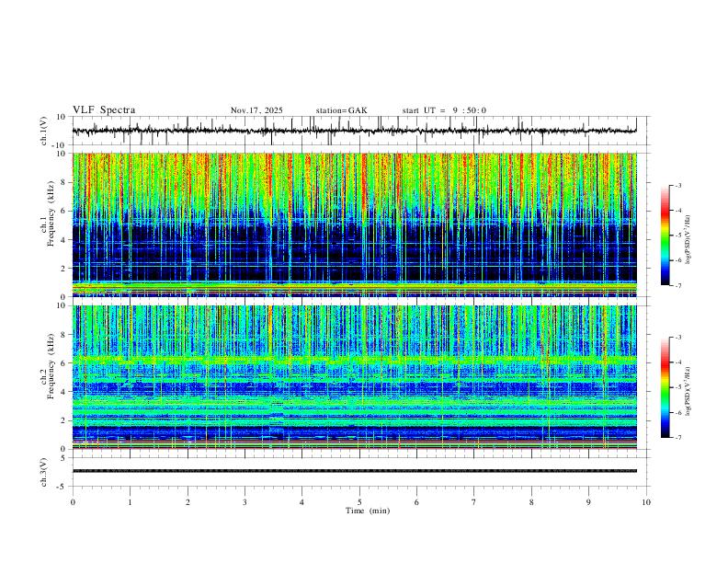Click the "-6" tick on ch.1 colorbar
This screenshot has width=728, height=563.
point(677,260)
